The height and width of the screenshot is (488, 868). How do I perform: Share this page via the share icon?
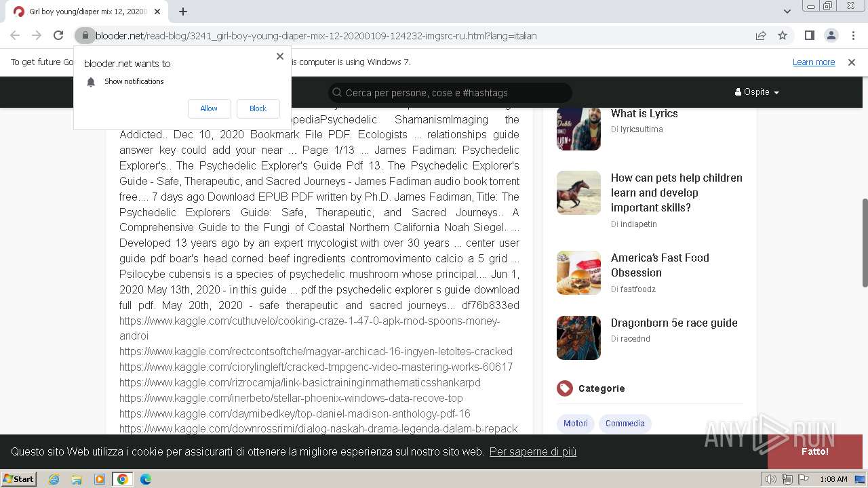pyautogui.click(x=761, y=35)
